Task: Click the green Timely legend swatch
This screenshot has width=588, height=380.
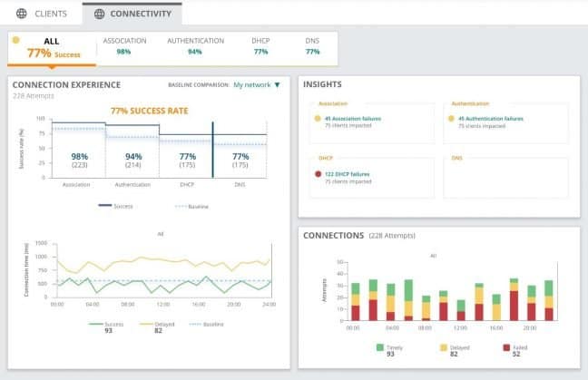Action: coord(380,347)
